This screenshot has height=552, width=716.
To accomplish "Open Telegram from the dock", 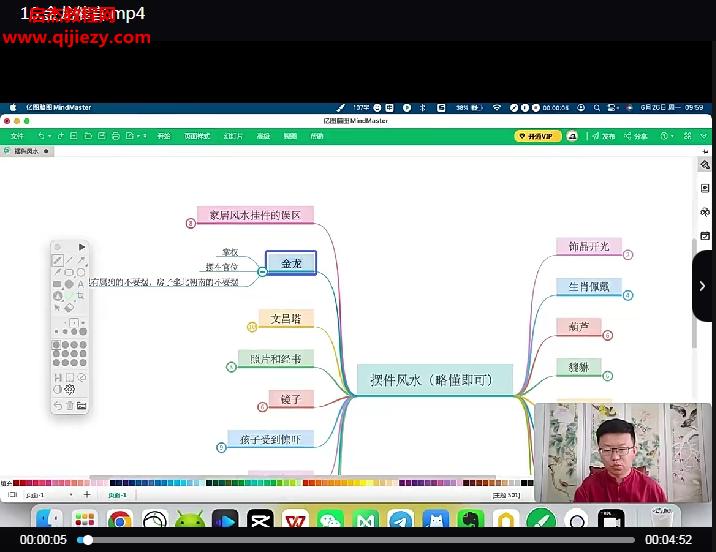I will pos(400,520).
